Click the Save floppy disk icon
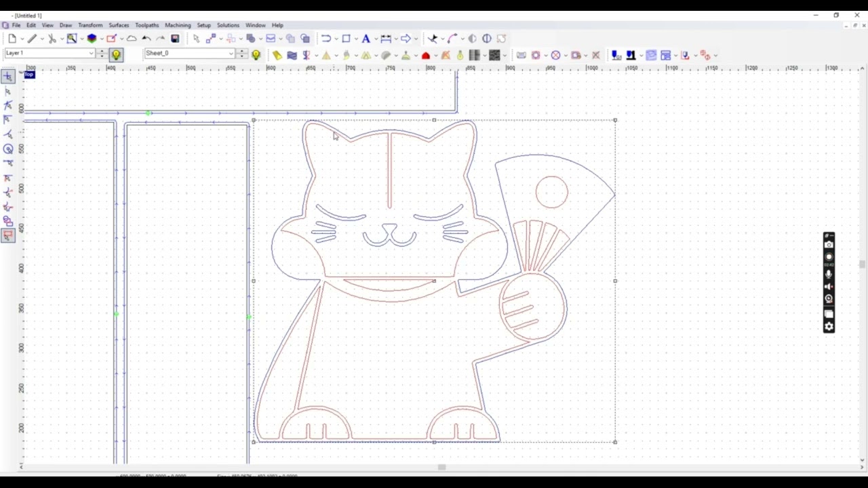Image resolution: width=868 pixels, height=488 pixels. pos(175,39)
